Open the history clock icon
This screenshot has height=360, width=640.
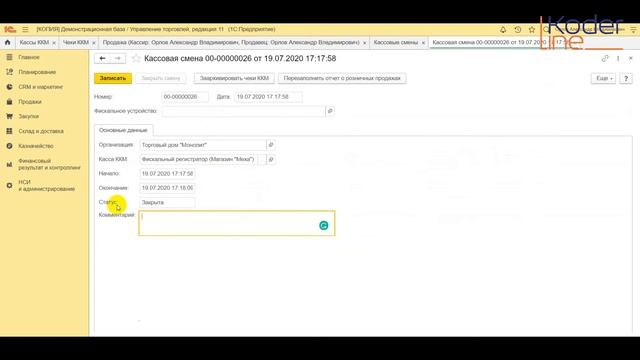518,29
